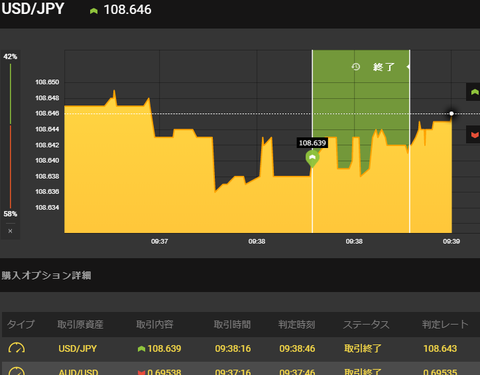The height and width of the screenshot is (375, 480).
Task: Click the USD/JPY row gauge icon
Action: tap(16, 349)
